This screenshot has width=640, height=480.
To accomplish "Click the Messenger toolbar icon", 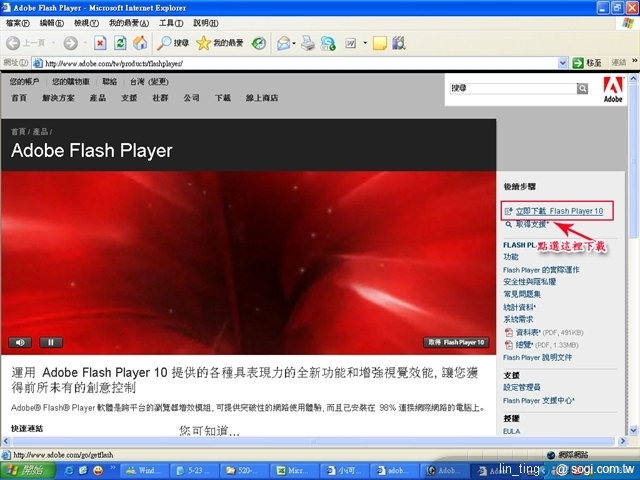I will tap(328, 43).
